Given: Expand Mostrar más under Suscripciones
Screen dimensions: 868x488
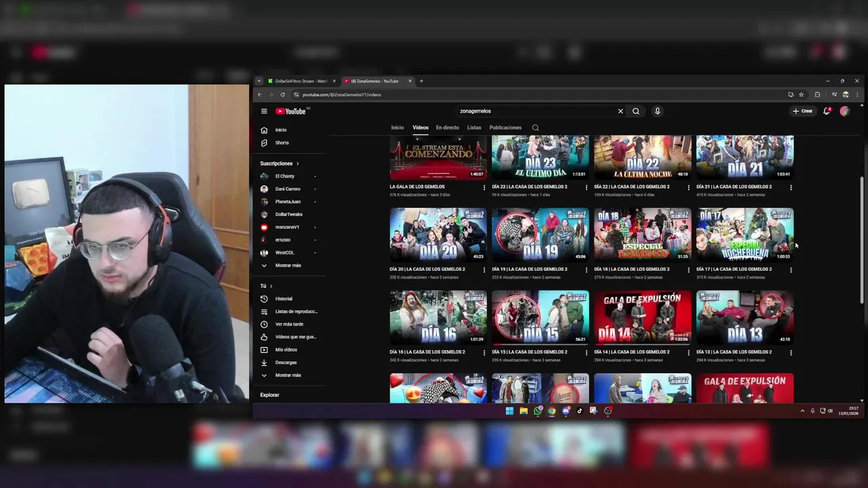Looking at the screenshot, I should pos(289,265).
